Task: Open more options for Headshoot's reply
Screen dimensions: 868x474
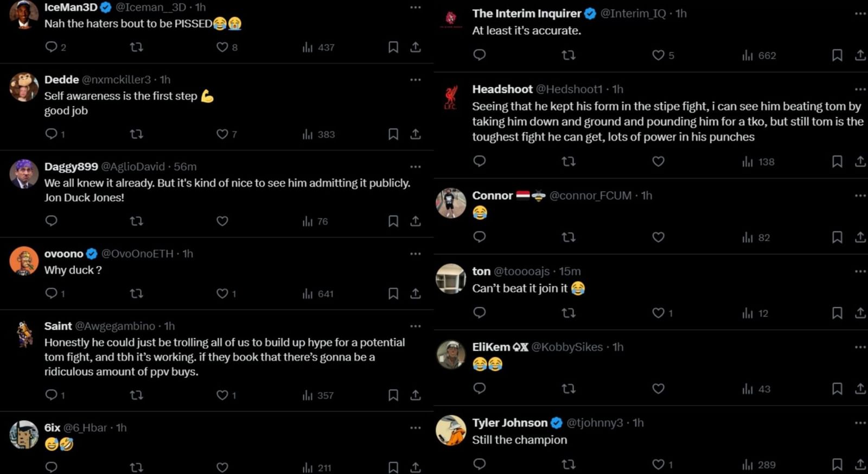Action: [859, 89]
